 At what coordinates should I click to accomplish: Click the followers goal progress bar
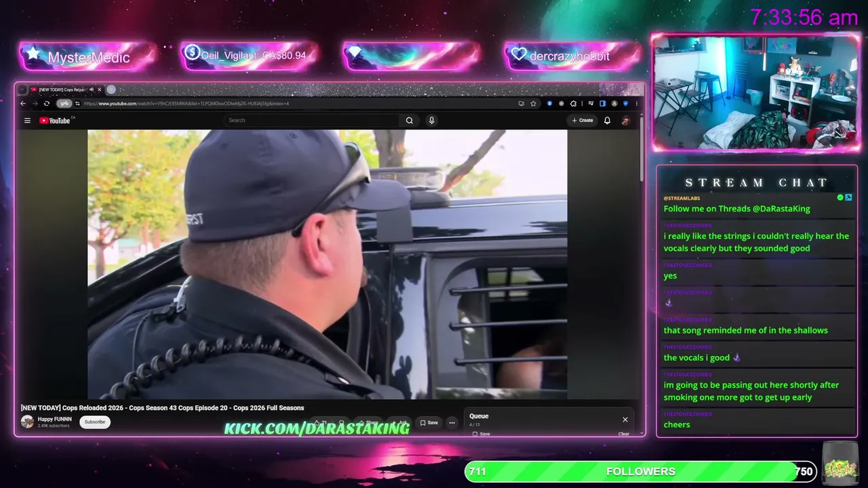pos(641,471)
